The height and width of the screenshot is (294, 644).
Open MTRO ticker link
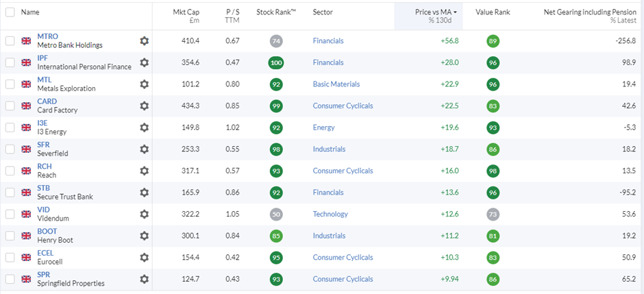click(x=48, y=36)
